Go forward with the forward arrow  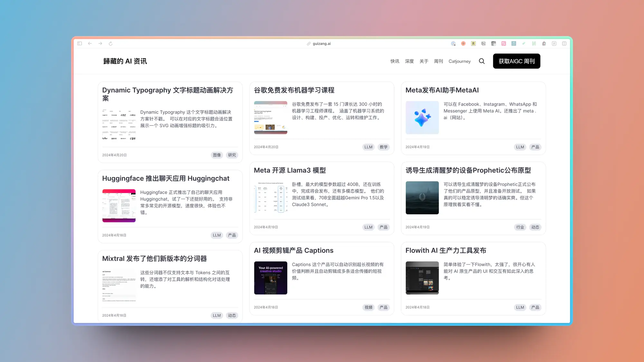(x=100, y=43)
